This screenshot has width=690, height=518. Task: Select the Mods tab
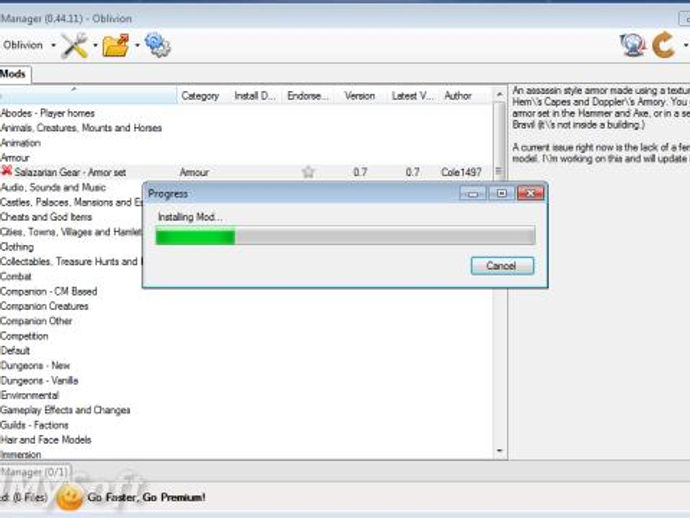tap(14, 74)
